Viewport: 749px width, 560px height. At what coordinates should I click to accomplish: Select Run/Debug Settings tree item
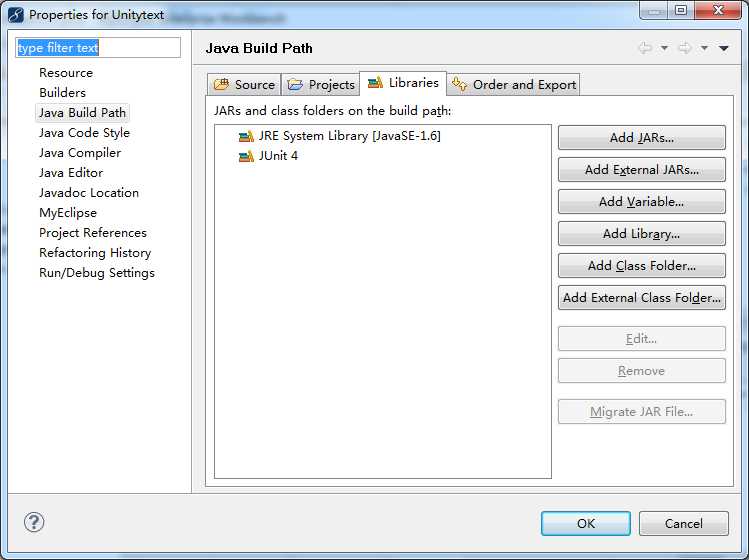coord(97,273)
